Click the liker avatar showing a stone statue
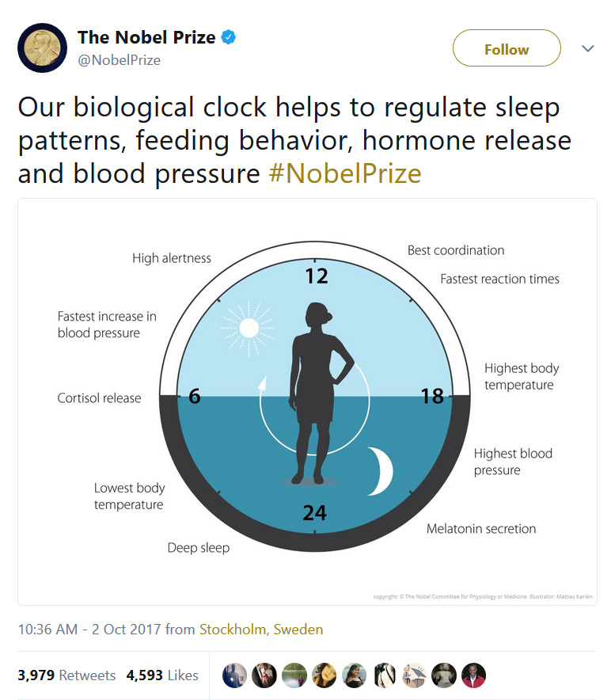Screen dimensions: 611x700 (x=444, y=675)
